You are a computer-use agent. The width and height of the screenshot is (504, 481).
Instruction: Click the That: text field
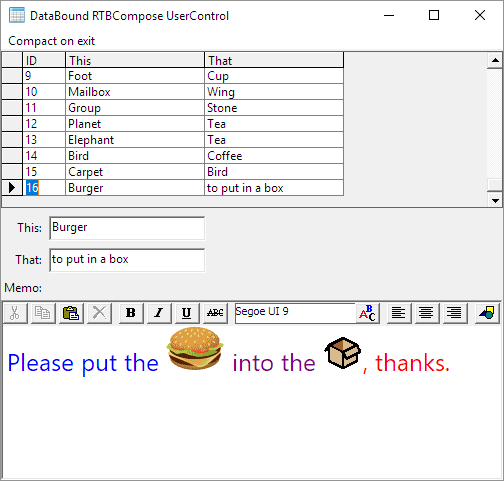point(127,260)
